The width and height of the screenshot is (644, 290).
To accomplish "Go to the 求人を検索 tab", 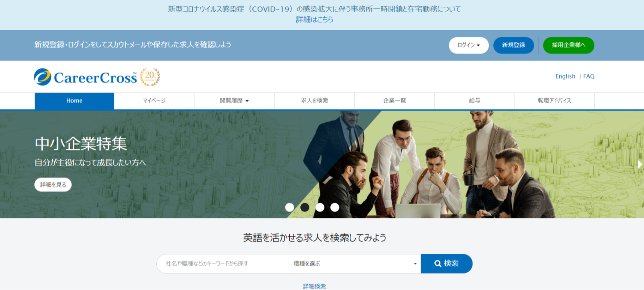I will [x=314, y=101].
